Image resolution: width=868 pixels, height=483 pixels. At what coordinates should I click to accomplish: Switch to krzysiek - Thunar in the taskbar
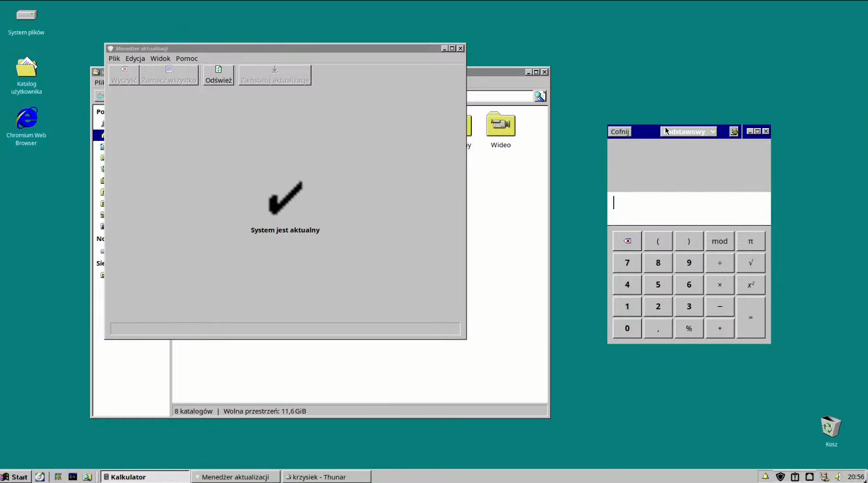326,477
